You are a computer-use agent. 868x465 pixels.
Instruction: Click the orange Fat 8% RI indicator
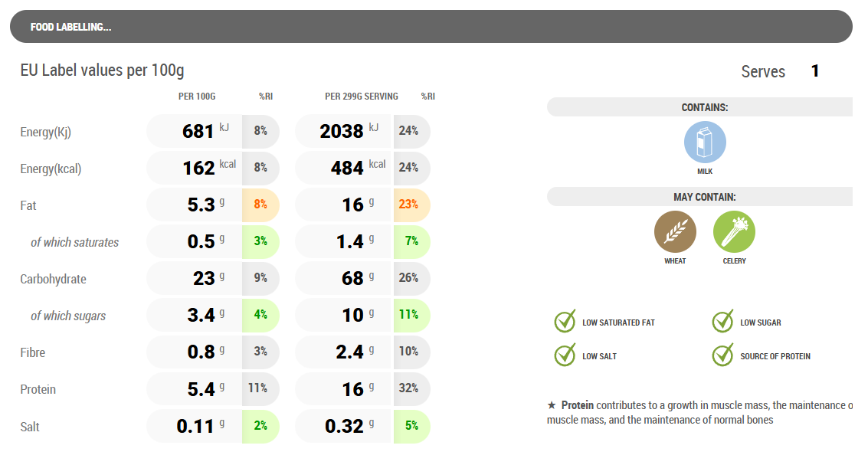pos(260,205)
